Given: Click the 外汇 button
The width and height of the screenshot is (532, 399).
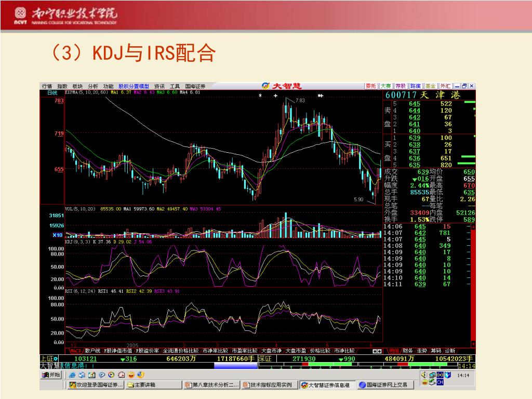Looking at the screenshot, I should click(x=445, y=86).
